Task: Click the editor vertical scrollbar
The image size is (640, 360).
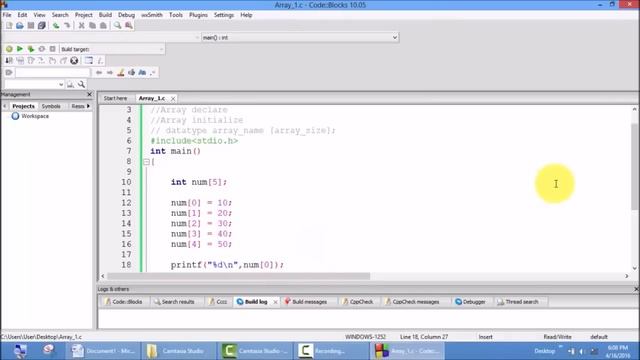Action: pos(634,189)
